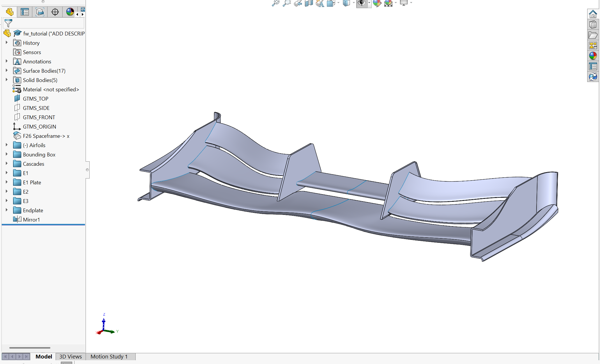This screenshot has width=600, height=364.
Task: Open the Appearances task pane sphere
Action: coord(593,56)
